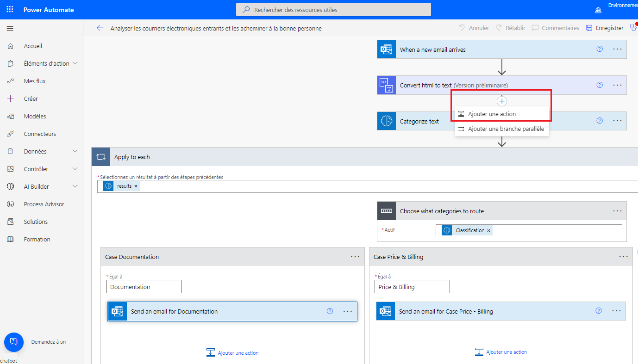This screenshot has width=638, height=364.
Task: Choose Ajouter une action from popup menu
Action: pos(502,114)
